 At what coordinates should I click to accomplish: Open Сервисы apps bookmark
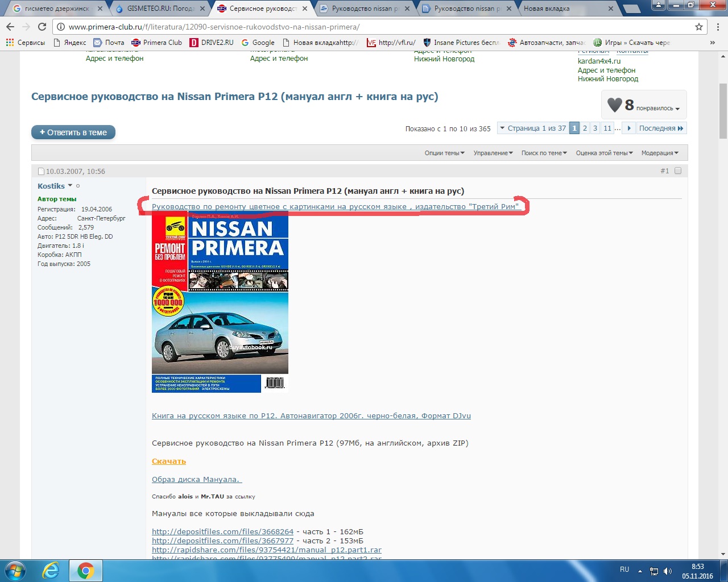[x=26, y=43]
